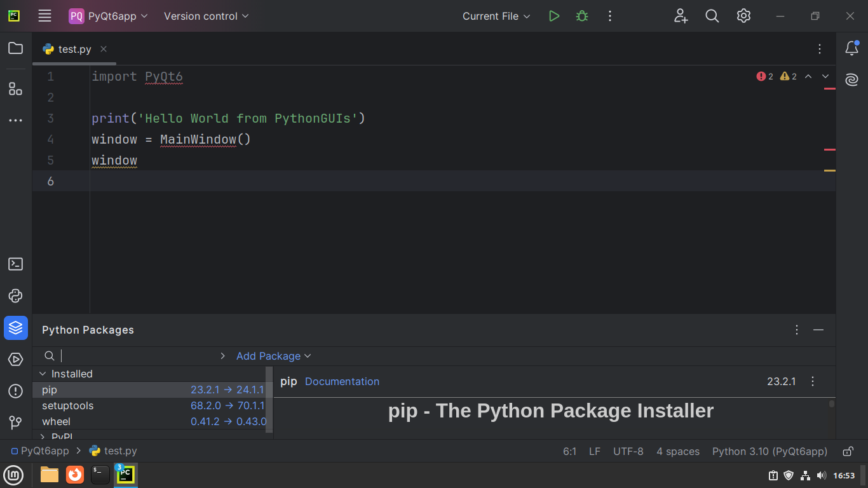Image resolution: width=868 pixels, height=488 pixels.
Task: Go to next highlighted error
Action: coord(825,76)
